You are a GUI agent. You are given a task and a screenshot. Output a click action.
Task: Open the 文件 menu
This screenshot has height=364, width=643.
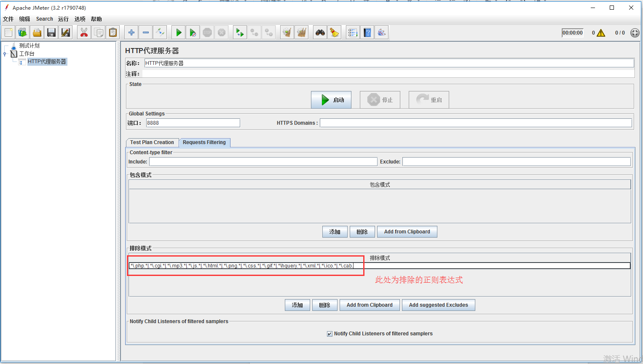(x=8, y=19)
